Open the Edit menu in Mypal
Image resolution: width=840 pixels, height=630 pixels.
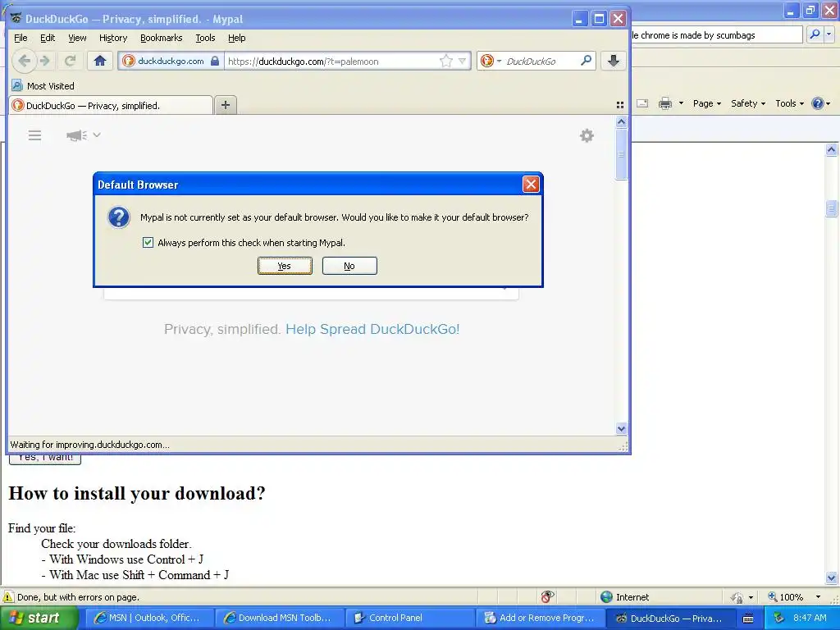(x=47, y=38)
